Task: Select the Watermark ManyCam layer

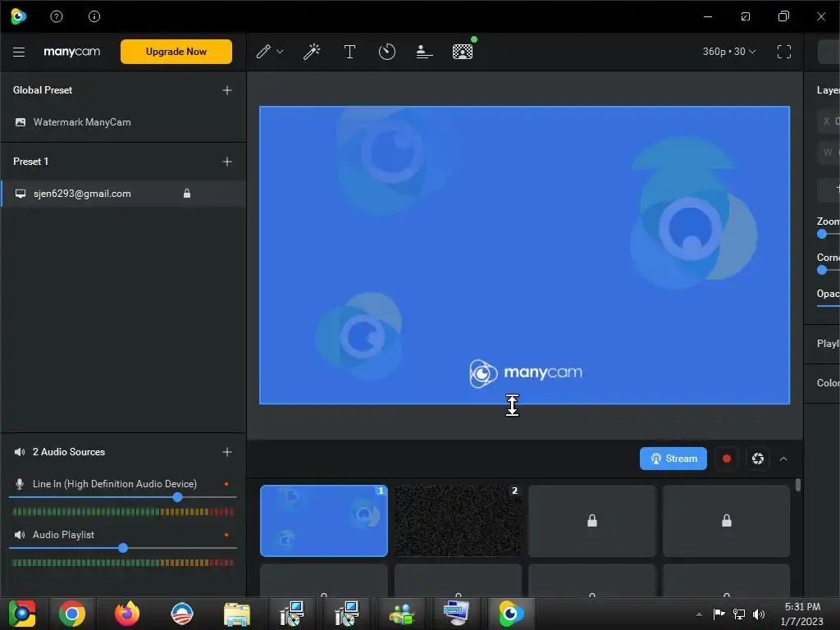Action: (123, 122)
